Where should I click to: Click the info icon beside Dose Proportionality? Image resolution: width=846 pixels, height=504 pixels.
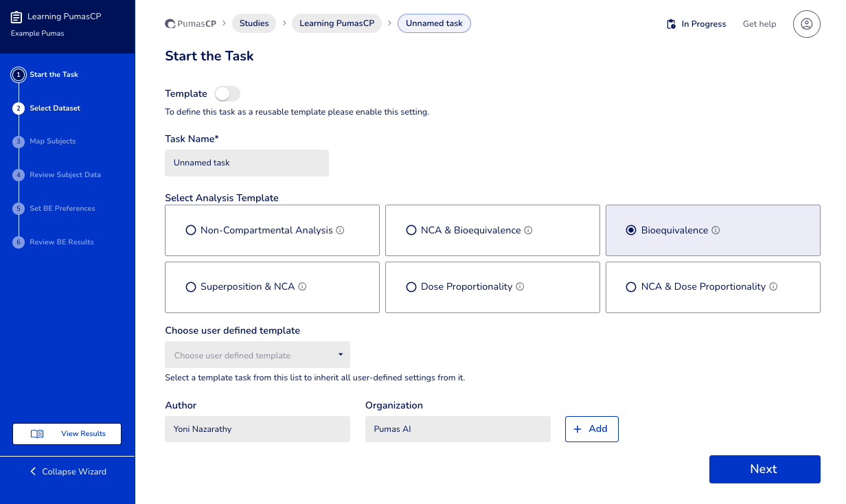(x=520, y=287)
